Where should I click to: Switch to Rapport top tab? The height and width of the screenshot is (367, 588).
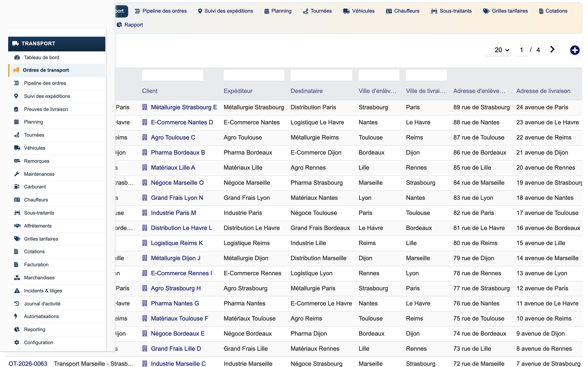(130, 25)
